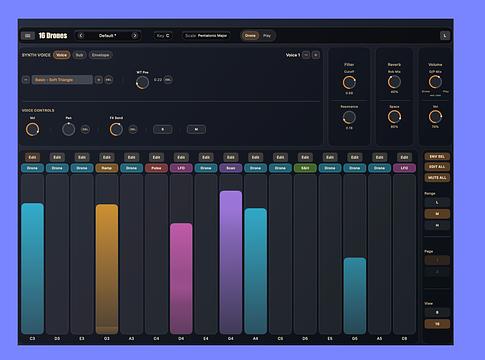Open the hamburger menu beside 16 Drones
Viewport: 485px width, 360px height.
(x=28, y=36)
